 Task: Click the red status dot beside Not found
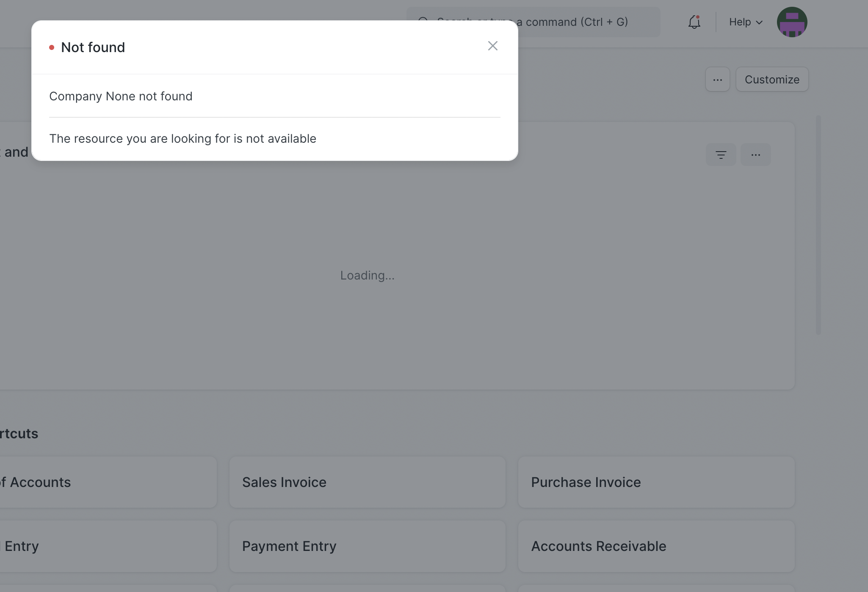[x=53, y=47]
